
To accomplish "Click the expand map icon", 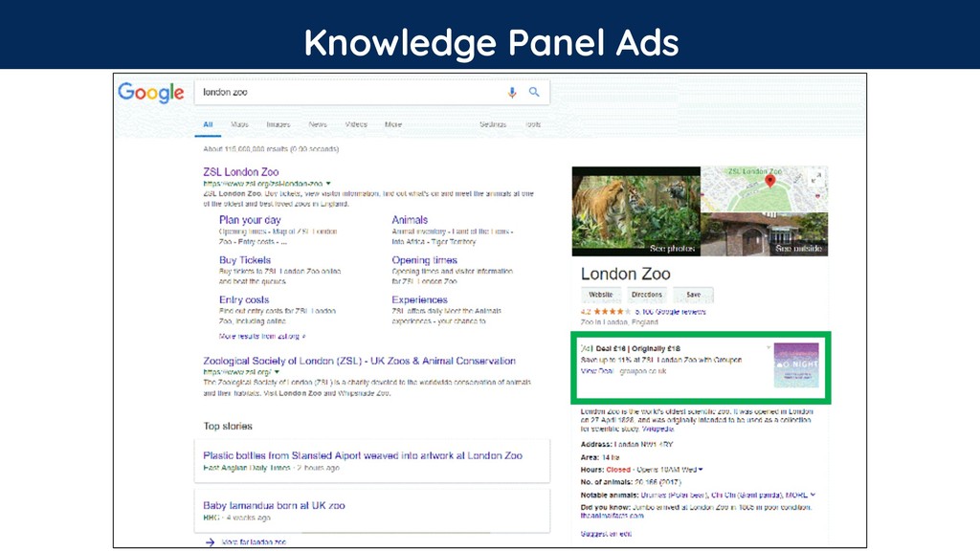I will pyautogui.click(x=816, y=178).
